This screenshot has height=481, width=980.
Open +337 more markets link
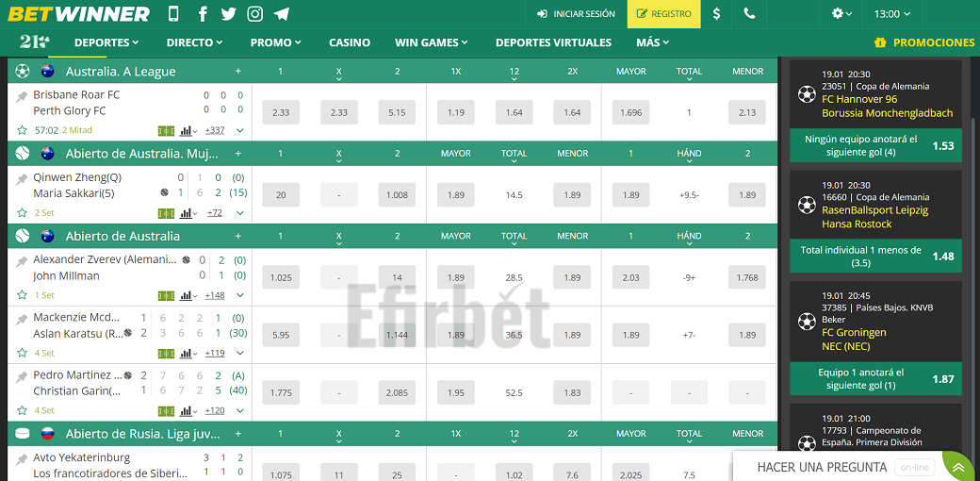[215, 131]
